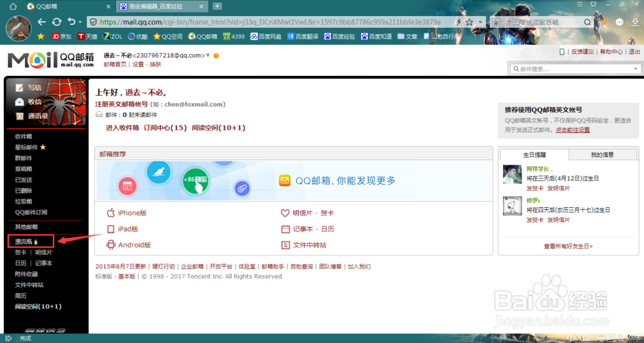Open the 百度网盘 bookmark
Viewport: 644px width, 343px height.
[266, 36]
